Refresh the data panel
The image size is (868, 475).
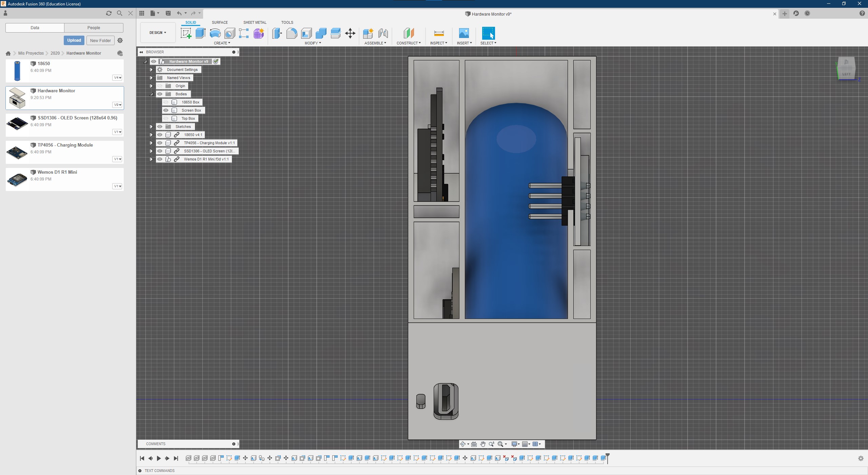(109, 13)
